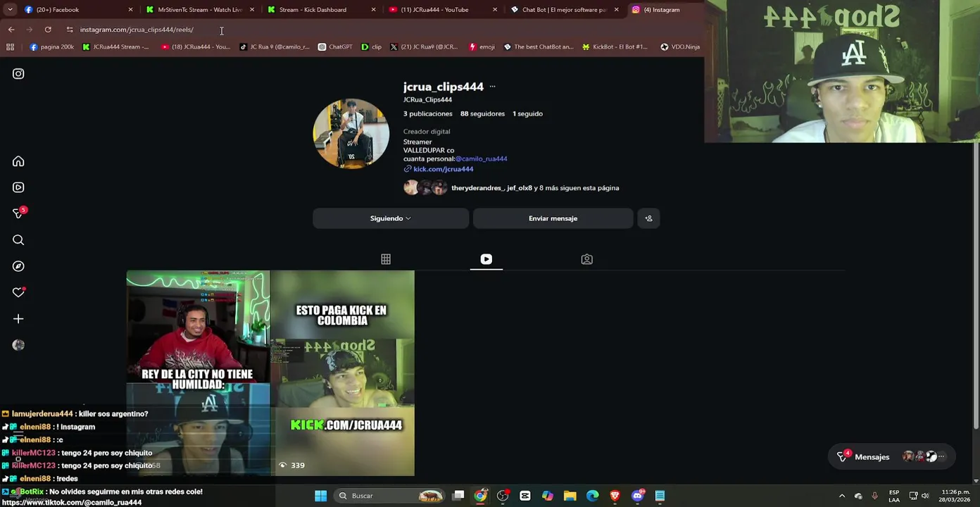Switch to MrStivenTc Stream Kick tab
This screenshot has height=507, width=980.
pyautogui.click(x=199, y=10)
